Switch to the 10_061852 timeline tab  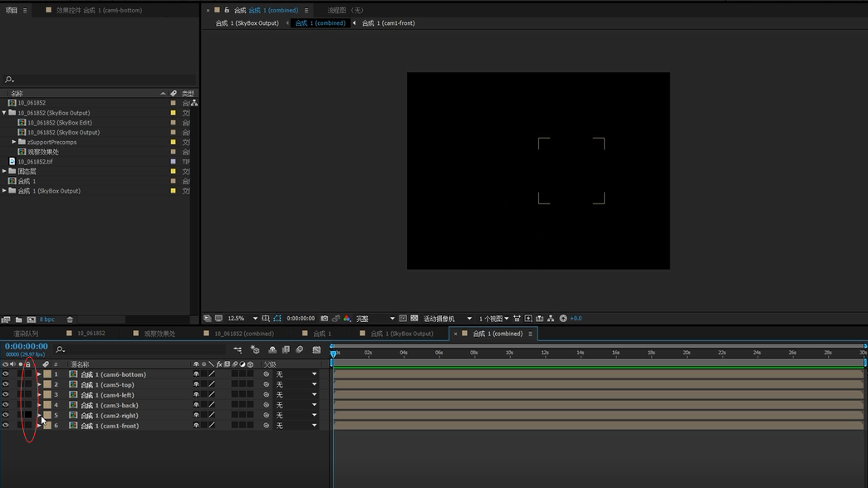point(91,334)
